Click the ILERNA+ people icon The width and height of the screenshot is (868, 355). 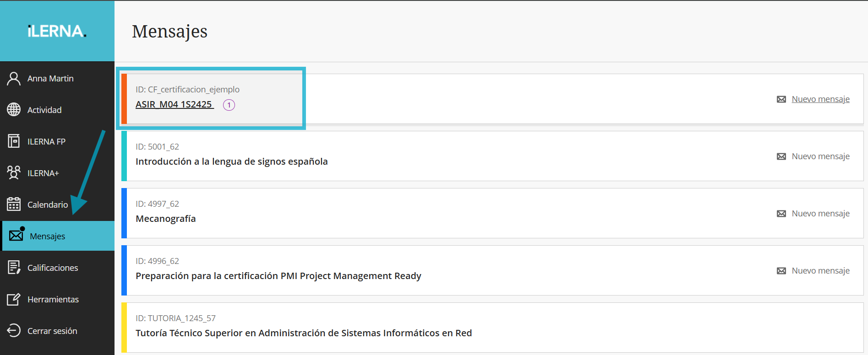click(x=14, y=173)
